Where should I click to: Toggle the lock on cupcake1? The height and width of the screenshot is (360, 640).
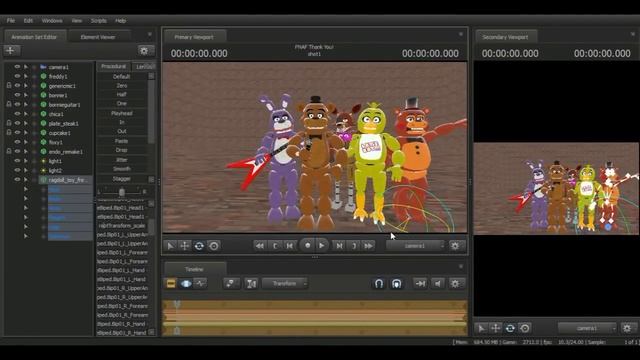pos(9,132)
